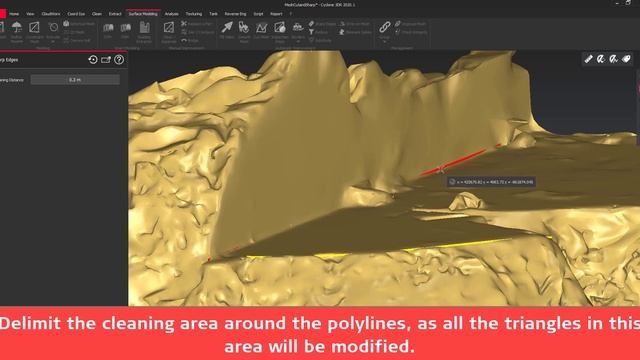Open help for the Sharp Edges command

pos(119,60)
